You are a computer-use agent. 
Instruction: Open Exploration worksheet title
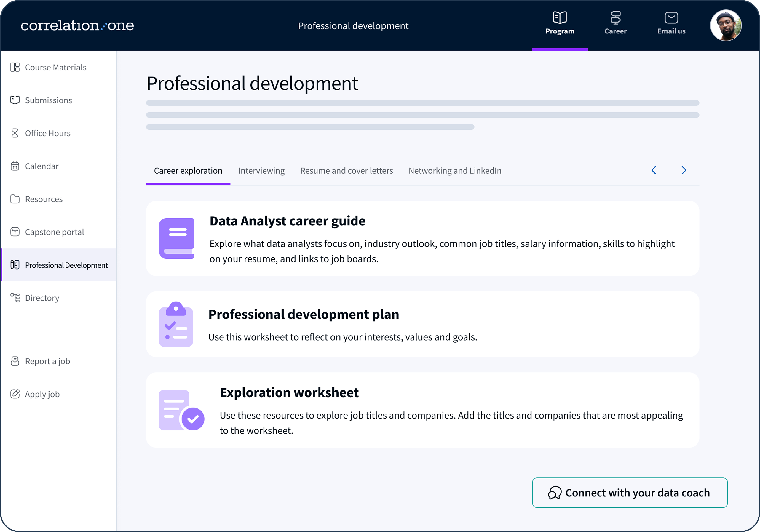tap(289, 393)
